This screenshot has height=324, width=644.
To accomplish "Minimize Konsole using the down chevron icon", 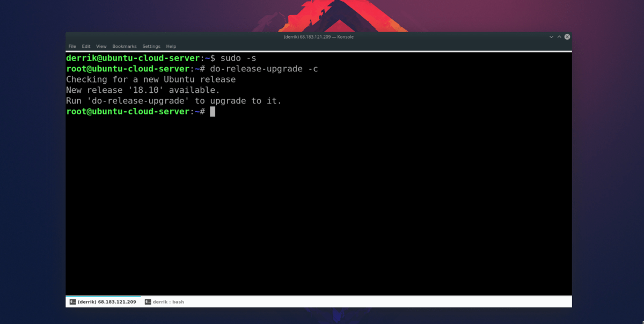I will click(x=551, y=36).
